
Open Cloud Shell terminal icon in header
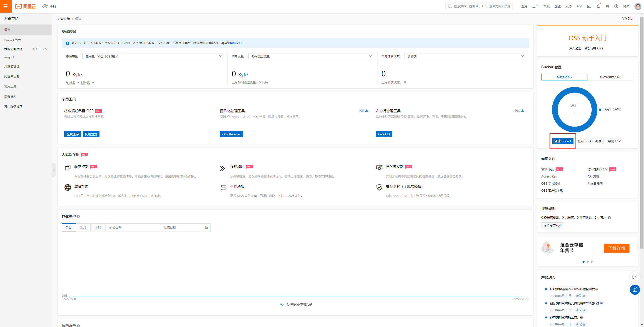(589, 6)
